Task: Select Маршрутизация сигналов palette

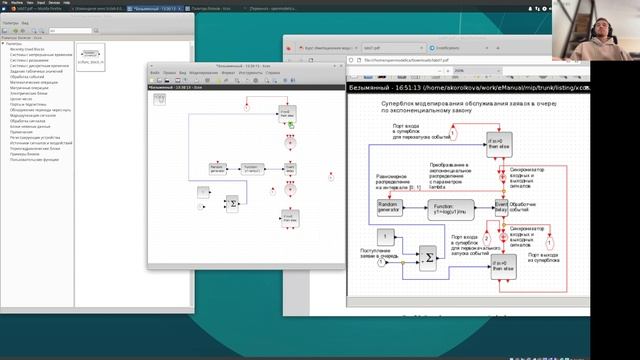Action: [x=33, y=116]
